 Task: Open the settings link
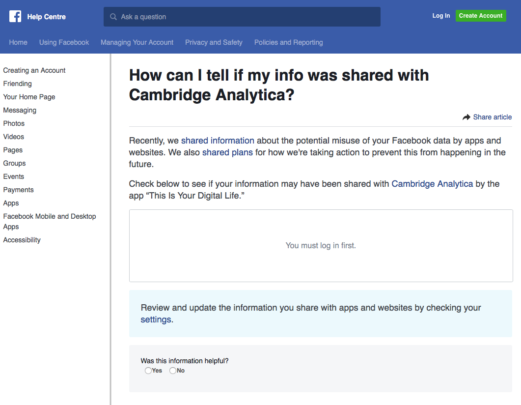click(x=156, y=319)
